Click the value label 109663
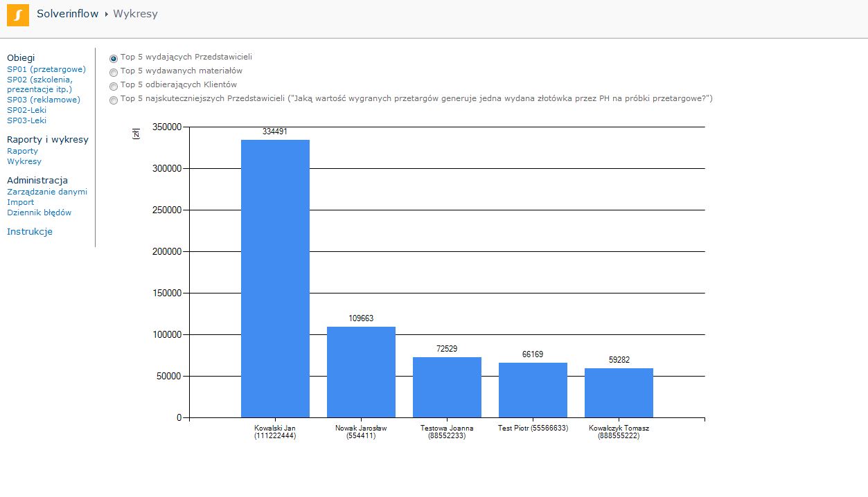868x497 pixels. (361, 318)
